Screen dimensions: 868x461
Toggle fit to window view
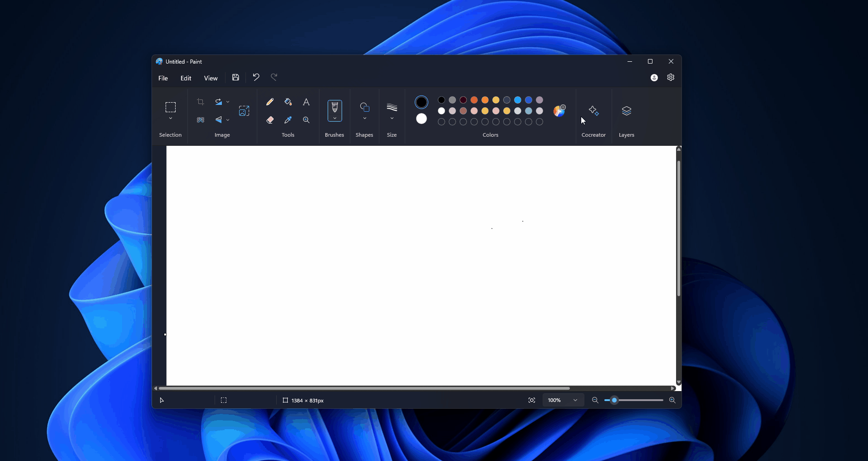tap(532, 400)
